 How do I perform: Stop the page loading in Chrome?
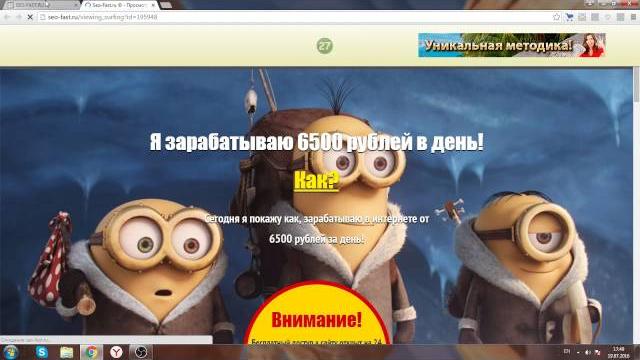point(30,17)
